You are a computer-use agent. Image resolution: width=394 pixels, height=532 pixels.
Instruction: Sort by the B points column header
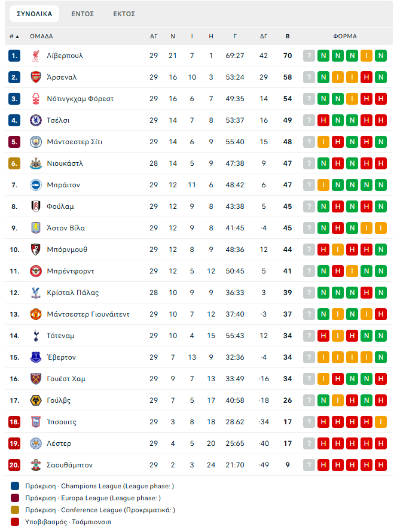point(288,37)
